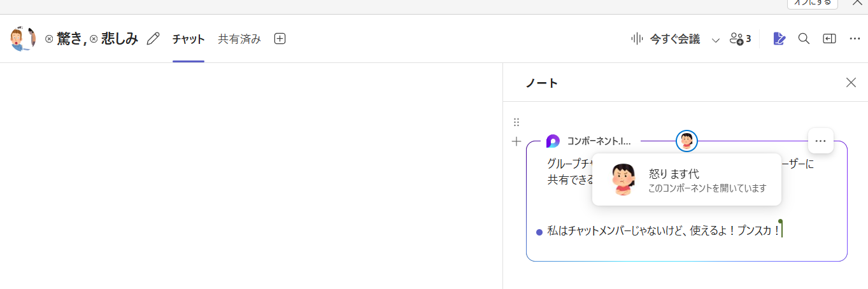
Task: Switch to the チャット tab
Action: click(189, 39)
